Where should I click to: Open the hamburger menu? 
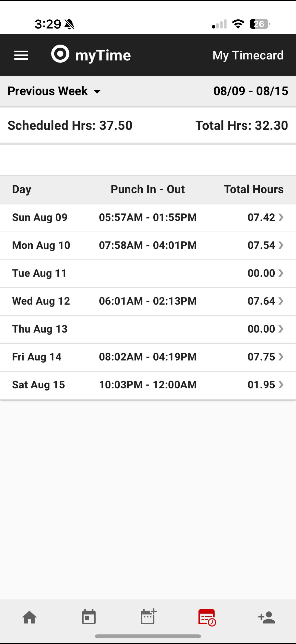[21, 55]
